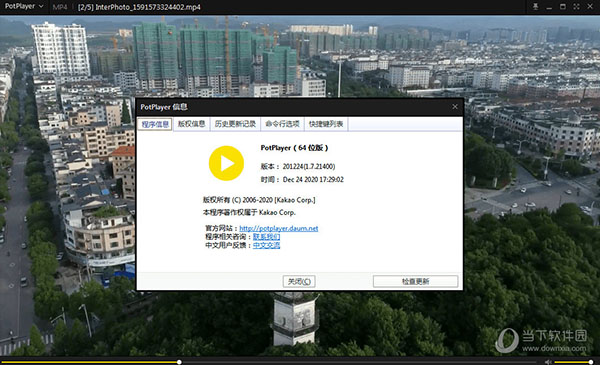600x365 pixels.
Task: Open the PotPlayer main menu dropdown
Action: (x=23, y=7)
